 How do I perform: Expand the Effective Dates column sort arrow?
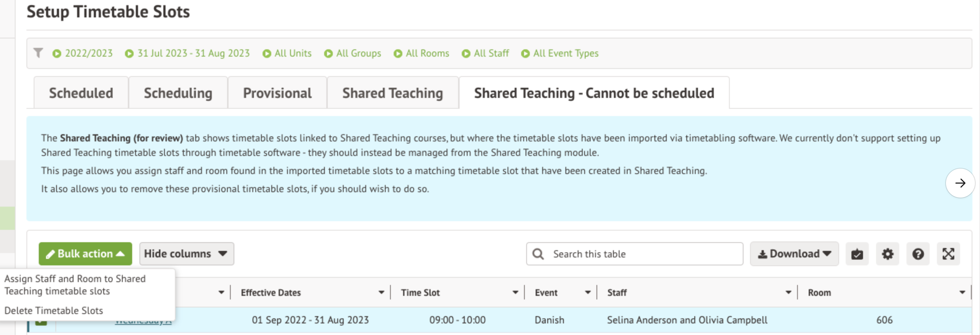[x=381, y=292]
